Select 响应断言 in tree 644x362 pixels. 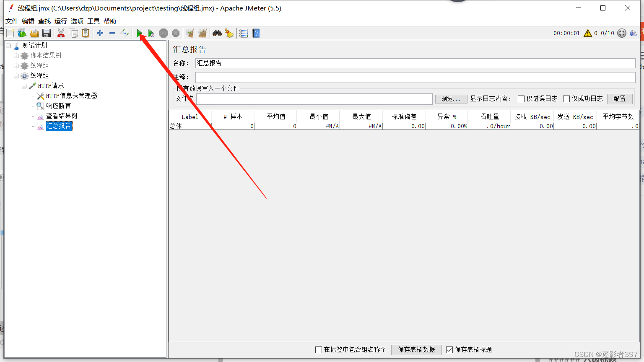[59, 106]
